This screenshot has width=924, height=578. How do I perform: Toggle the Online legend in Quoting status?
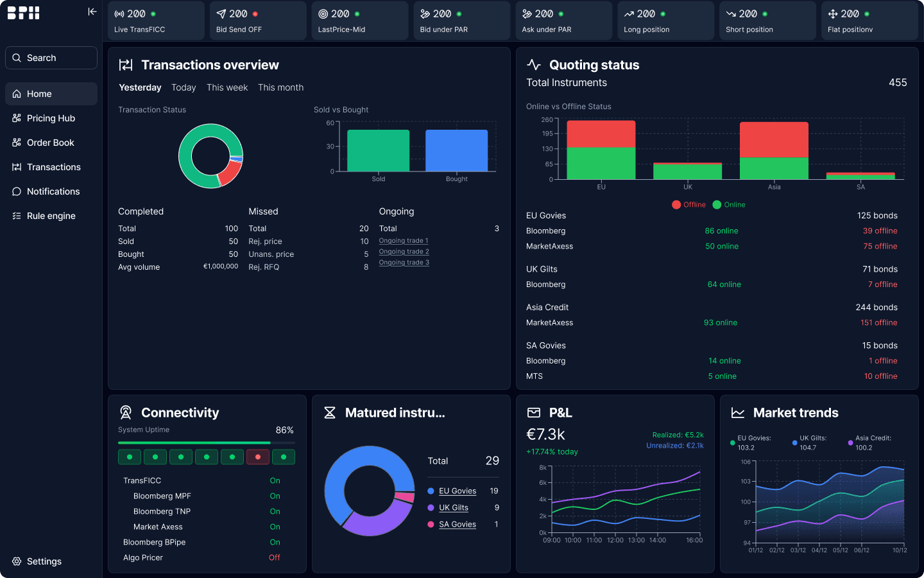pos(729,205)
